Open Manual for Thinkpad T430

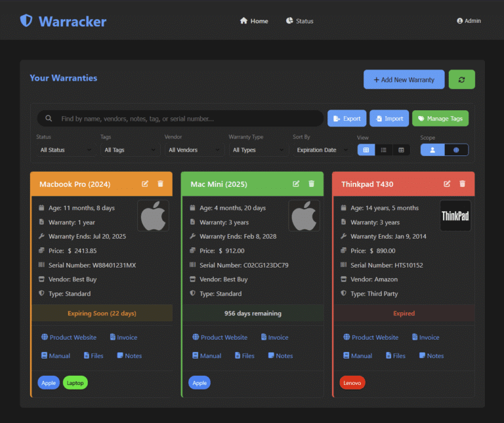click(358, 355)
